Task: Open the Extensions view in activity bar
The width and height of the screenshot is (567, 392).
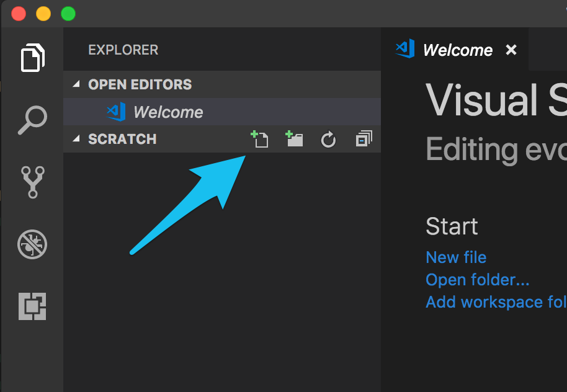Action: point(32,306)
